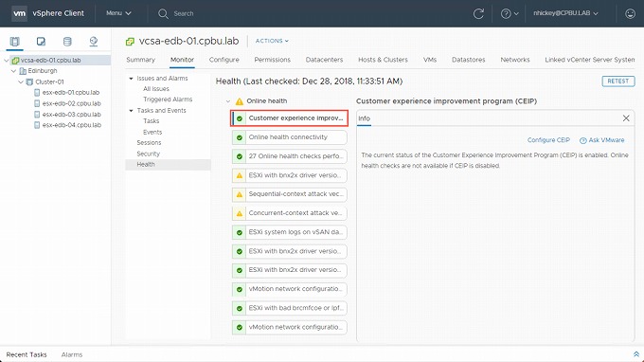Viewport: 644px width, 362px height.
Task: Click Edinburgh datacenter icon in tree
Action: pos(23,71)
